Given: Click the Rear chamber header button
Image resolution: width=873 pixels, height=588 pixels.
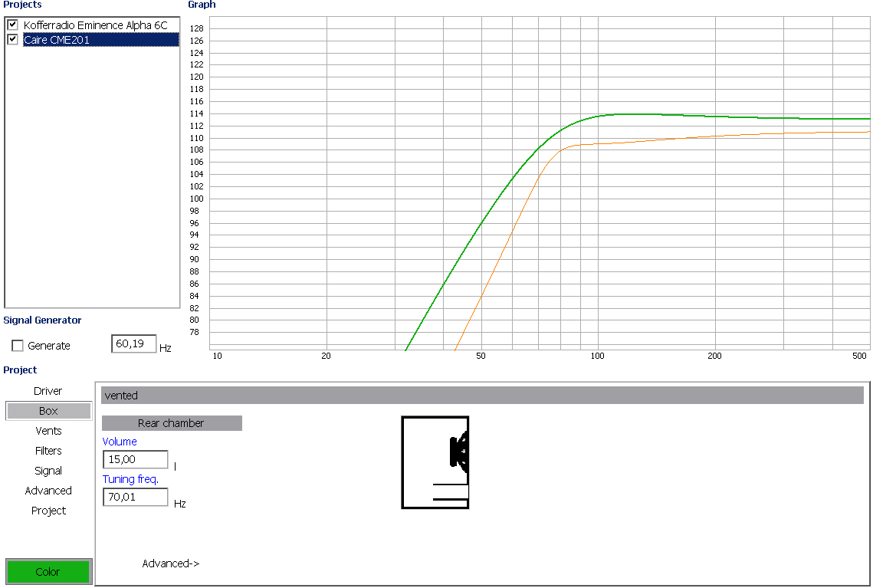Looking at the screenshot, I should pyautogui.click(x=172, y=423).
